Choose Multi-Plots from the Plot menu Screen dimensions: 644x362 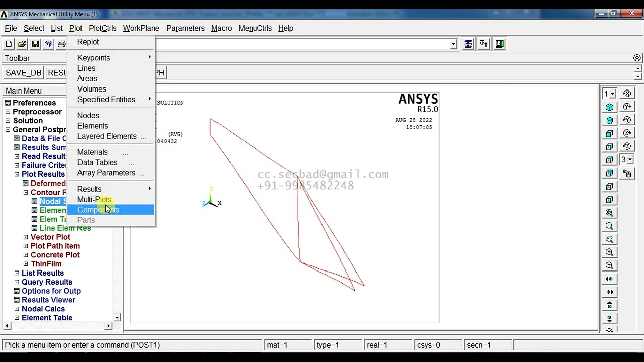point(111,200)
